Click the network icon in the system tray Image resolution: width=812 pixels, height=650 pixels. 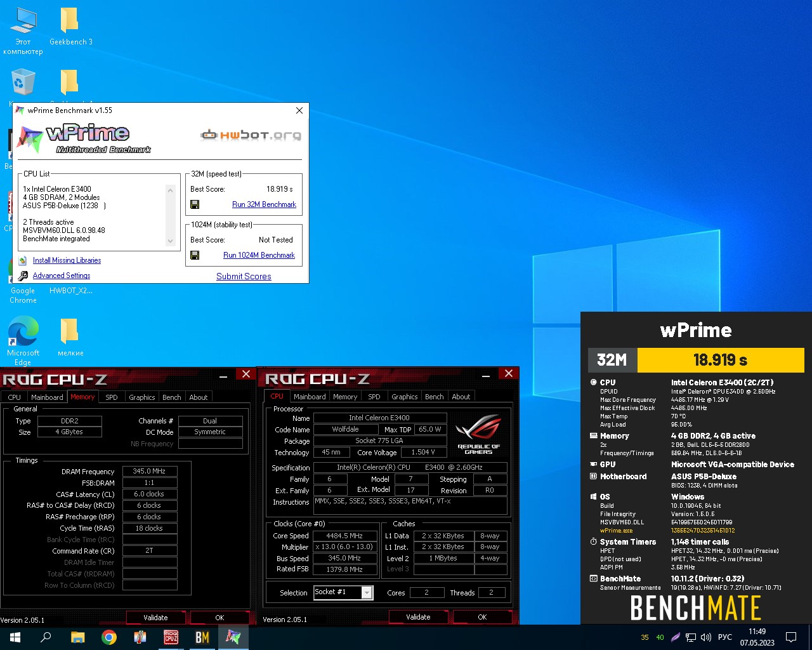(691, 637)
